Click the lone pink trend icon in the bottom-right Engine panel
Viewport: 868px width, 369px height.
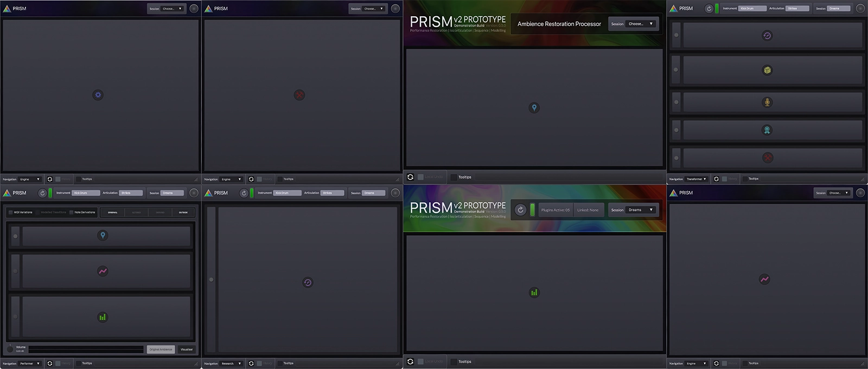tap(764, 280)
